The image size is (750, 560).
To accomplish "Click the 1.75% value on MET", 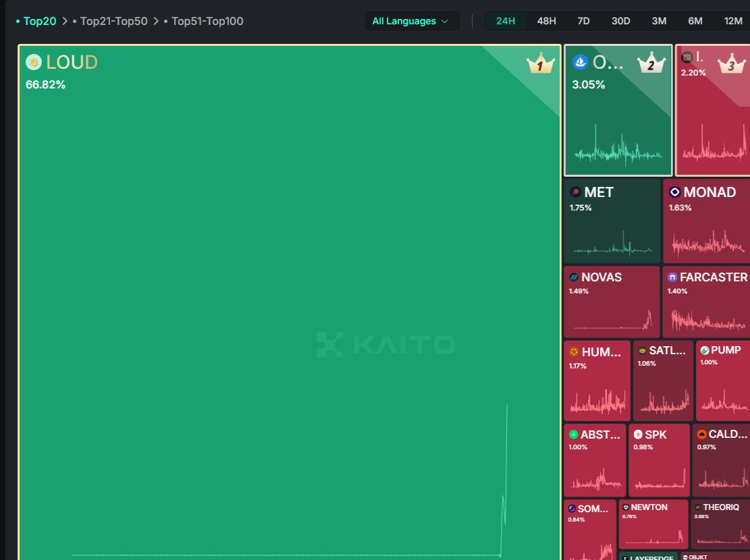I will [580, 208].
